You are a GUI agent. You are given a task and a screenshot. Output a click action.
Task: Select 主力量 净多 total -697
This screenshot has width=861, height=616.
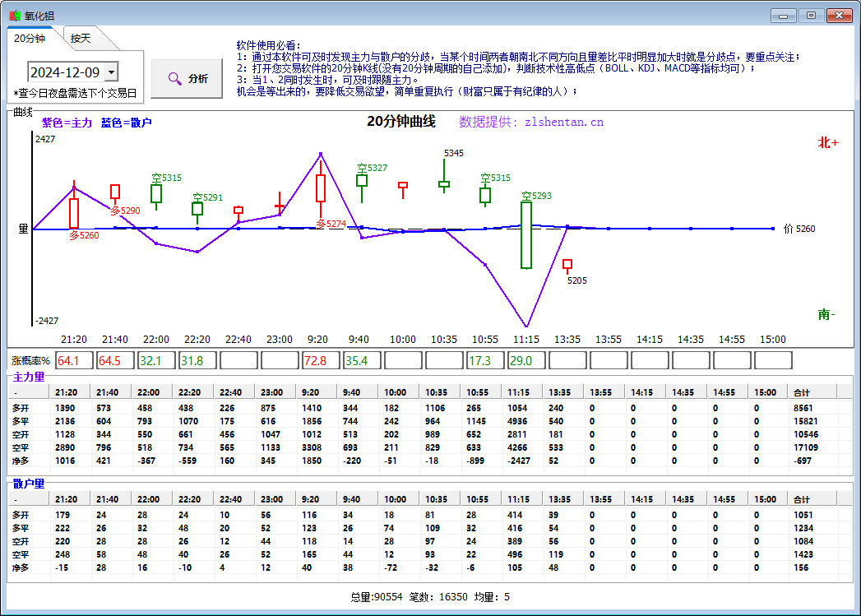[803, 461]
